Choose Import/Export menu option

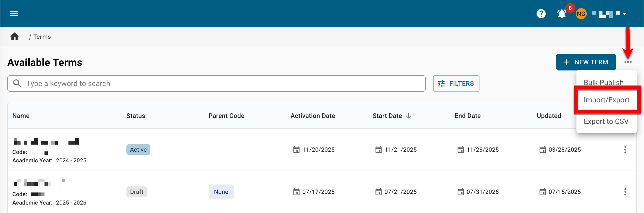[x=606, y=100]
